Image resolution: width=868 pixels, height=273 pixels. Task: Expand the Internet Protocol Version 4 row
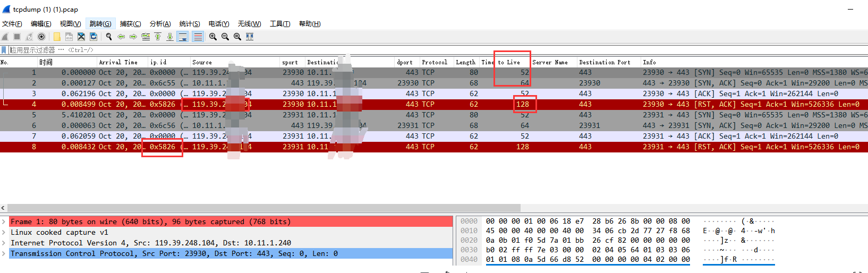pos(4,243)
